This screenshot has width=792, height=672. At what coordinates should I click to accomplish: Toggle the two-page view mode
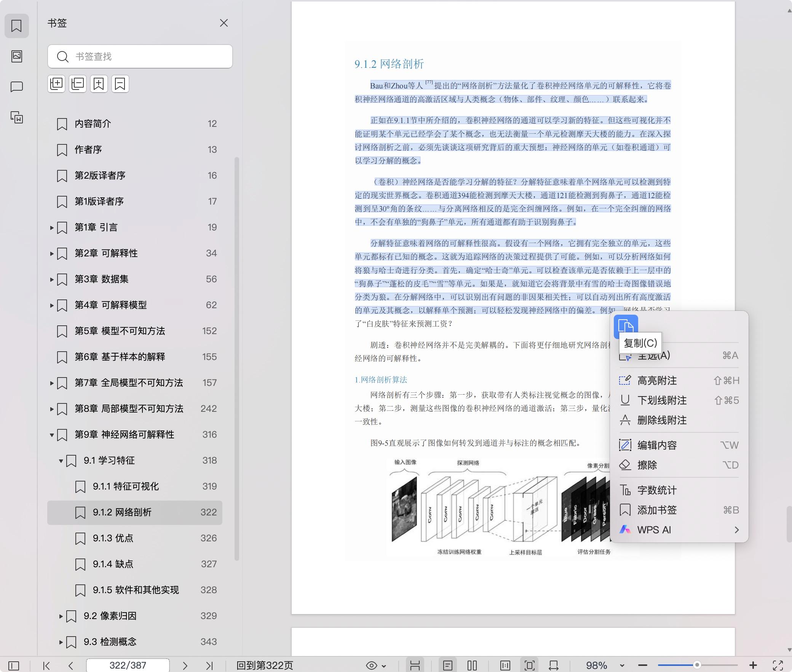[472, 666]
